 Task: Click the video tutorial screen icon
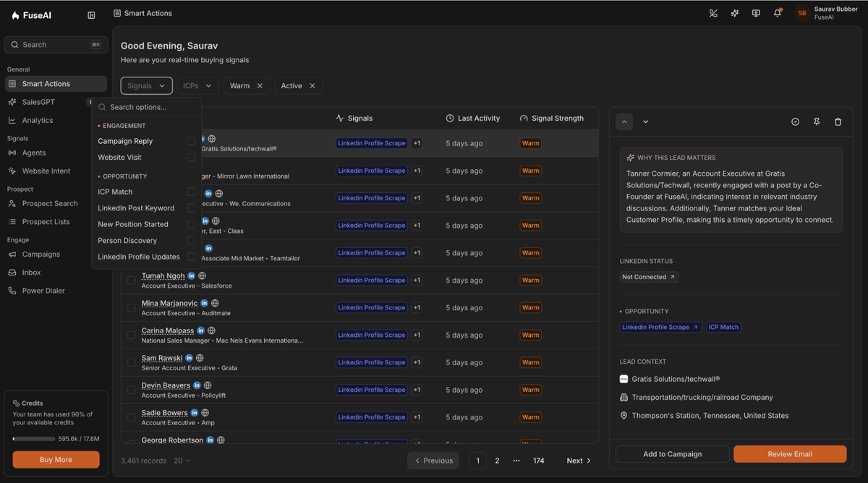tap(756, 13)
